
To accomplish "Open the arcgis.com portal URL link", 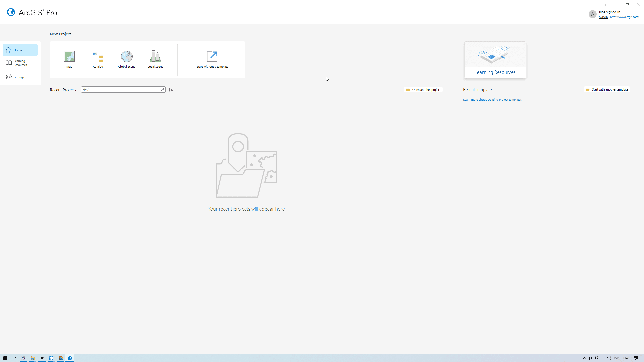I will point(624,17).
